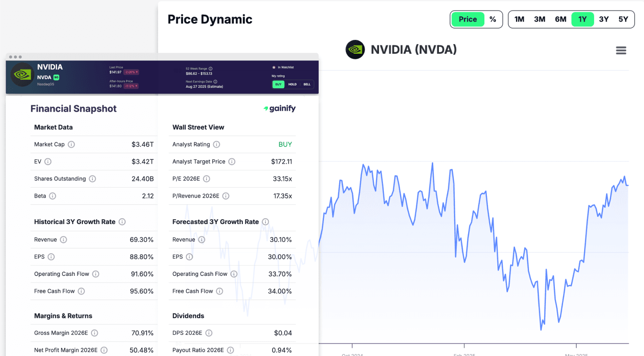The height and width of the screenshot is (356, 644).
Task: Set my rating to BUY
Action: pos(278,84)
